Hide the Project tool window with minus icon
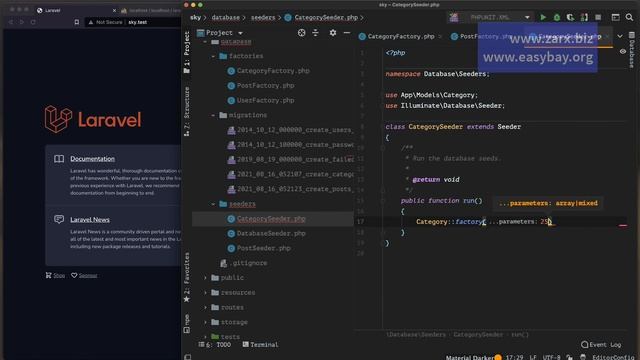This screenshot has height=360, width=640. point(347,33)
